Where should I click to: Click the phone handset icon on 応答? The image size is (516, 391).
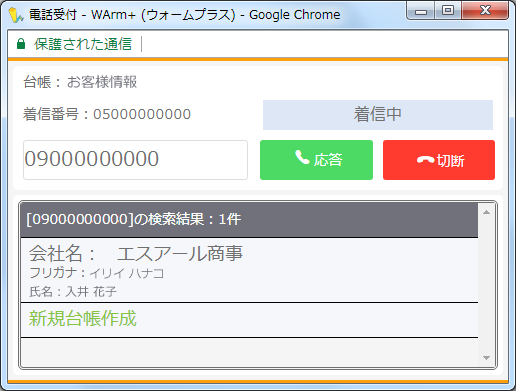point(303,157)
